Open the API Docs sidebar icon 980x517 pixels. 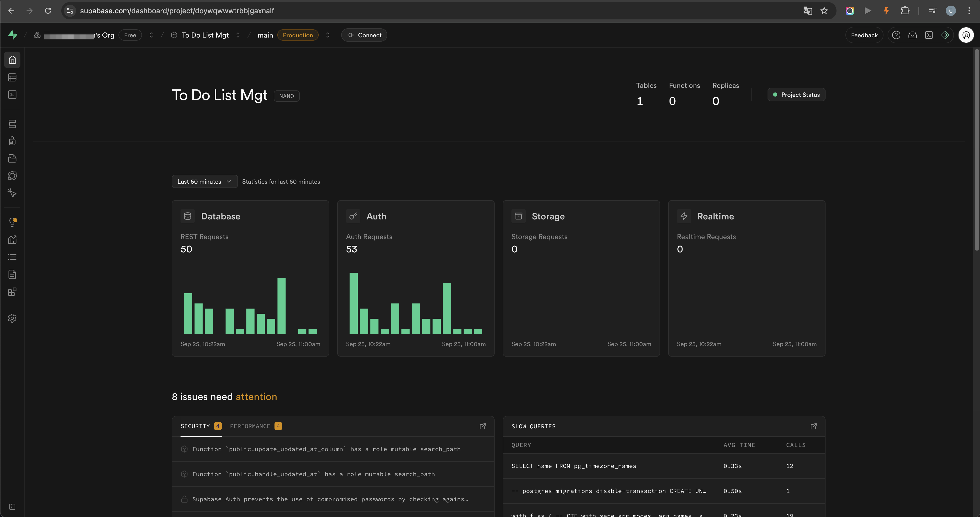12,274
